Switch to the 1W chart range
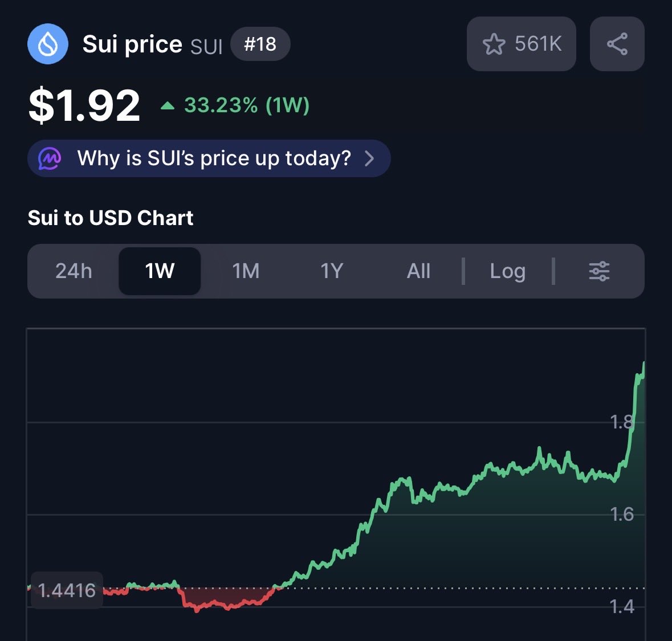The width and height of the screenshot is (672, 641). pyautogui.click(x=160, y=271)
